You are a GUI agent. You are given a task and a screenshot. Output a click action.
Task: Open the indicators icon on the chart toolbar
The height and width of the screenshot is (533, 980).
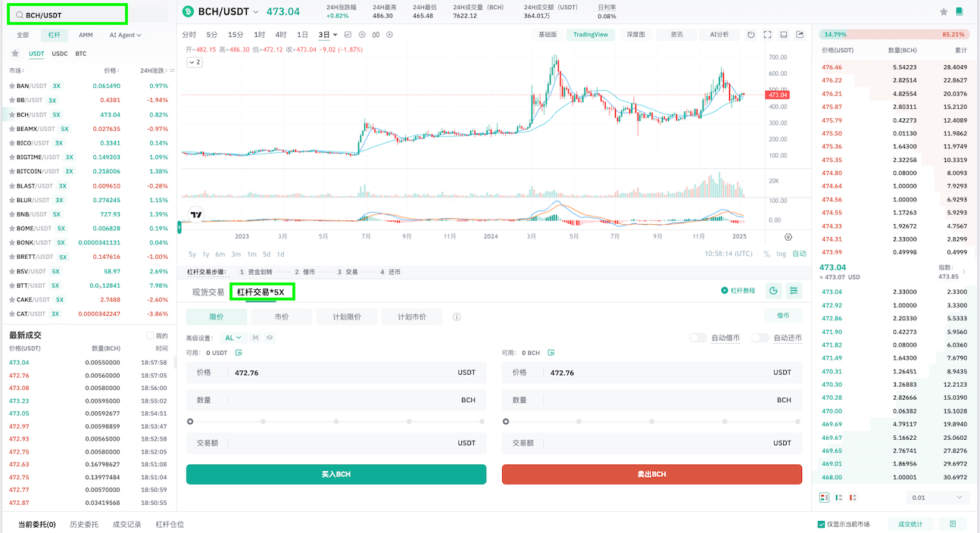click(348, 34)
